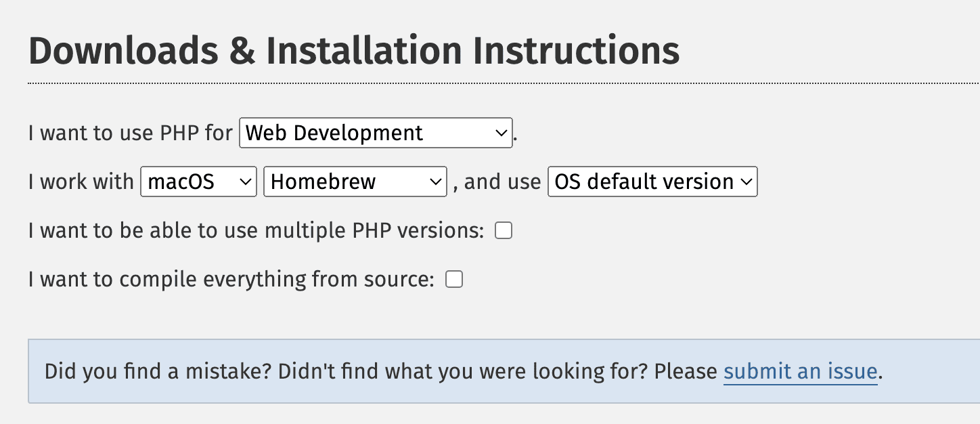Click the chevron arrow on macOS select
This screenshot has width=980, height=424.
click(246, 182)
